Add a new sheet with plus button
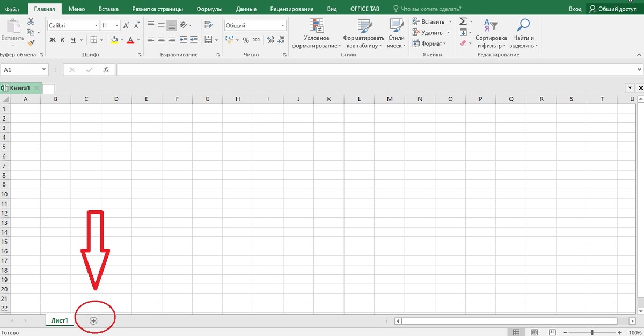Image resolution: width=644 pixels, height=336 pixels. tap(93, 320)
